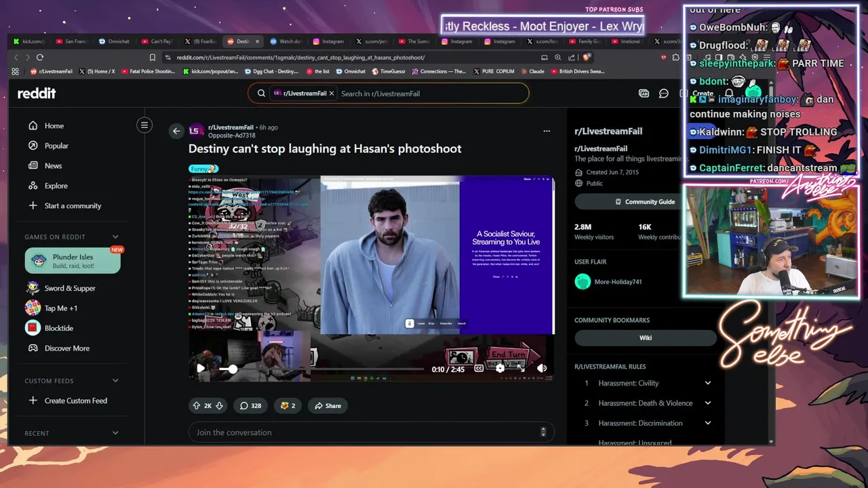The image size is (868, 488).
Task: Collapse the Custom Feeds section
Action: pyautogui.click(x=115, y=381)
